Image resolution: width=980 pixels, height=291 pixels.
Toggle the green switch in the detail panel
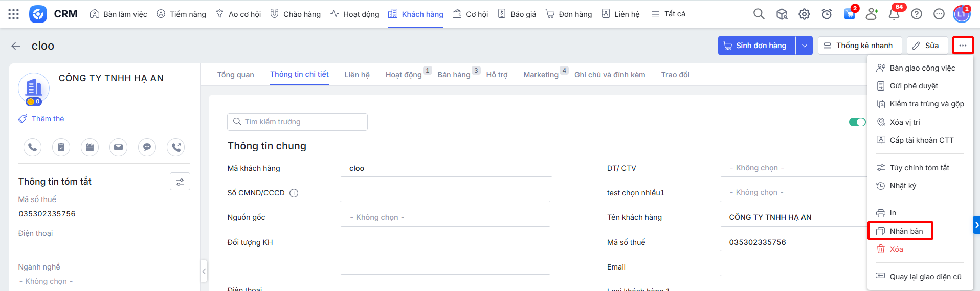click(857, 122)
